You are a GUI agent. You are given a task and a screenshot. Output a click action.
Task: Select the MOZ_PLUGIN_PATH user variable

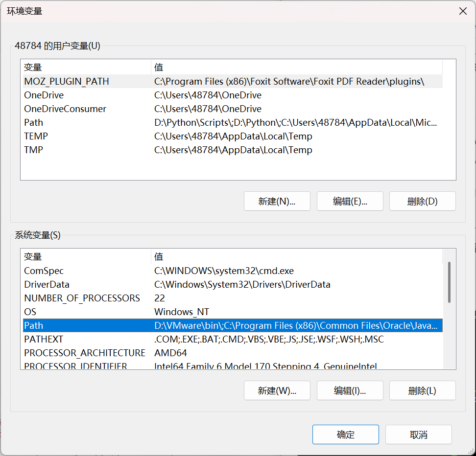click(x=233, y=81)
